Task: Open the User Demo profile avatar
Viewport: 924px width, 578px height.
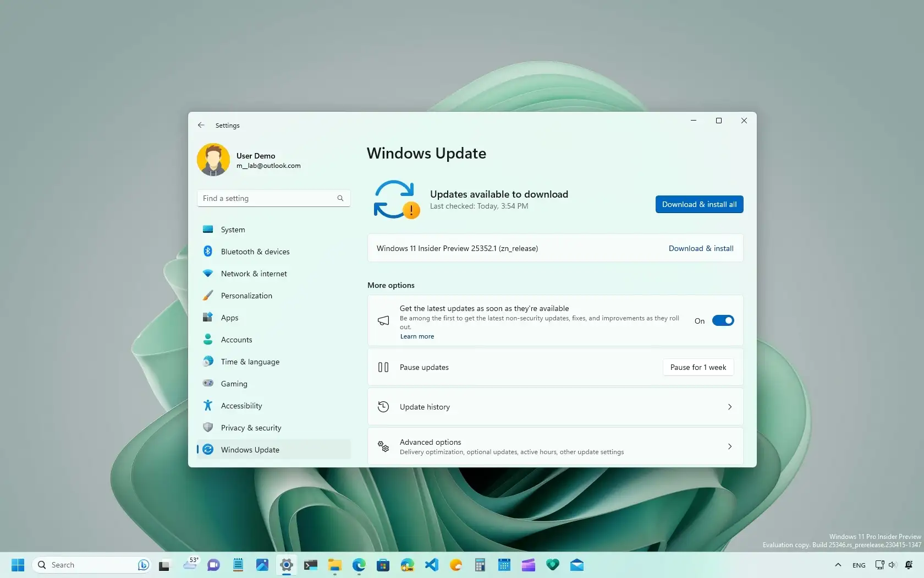Action: click(213, 160)
